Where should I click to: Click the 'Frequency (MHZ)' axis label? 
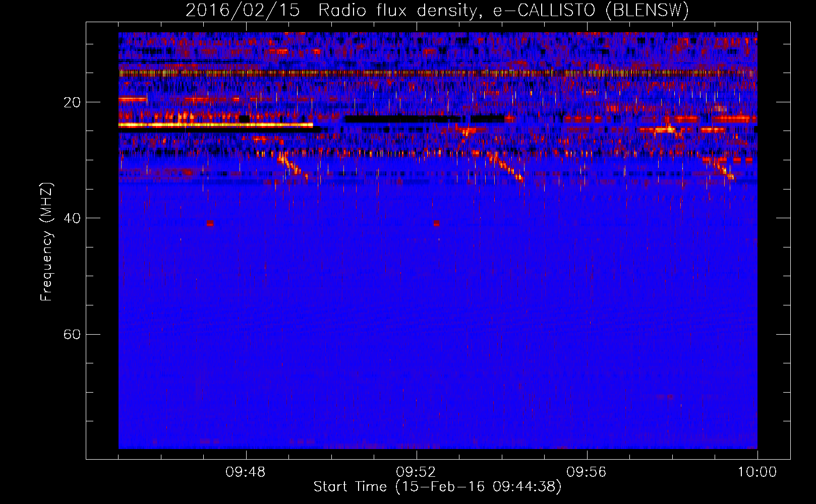tap(46, 242)
